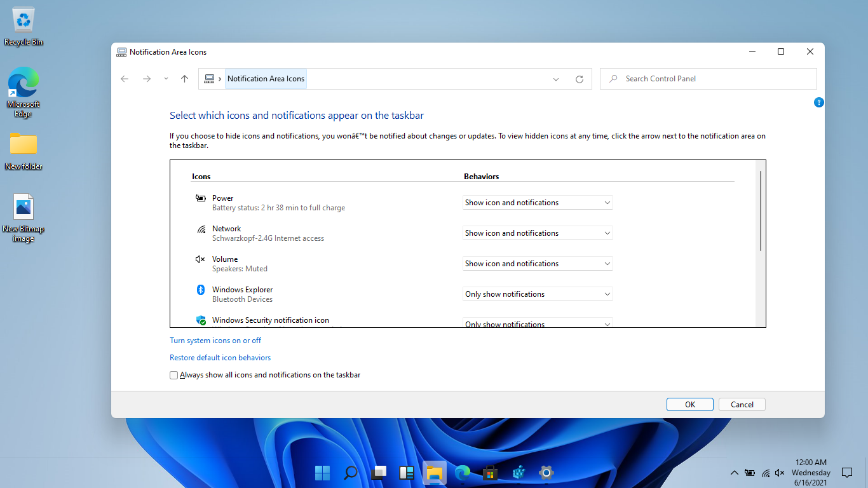868x488 pixels.
Task: Click the Widgets icon on taskbar
Action: 406,473
